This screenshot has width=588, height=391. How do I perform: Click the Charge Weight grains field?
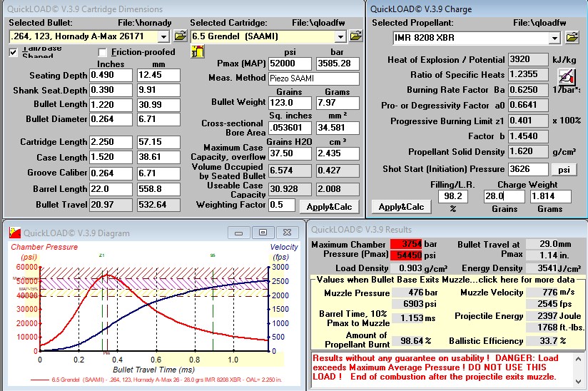(505, 196)
